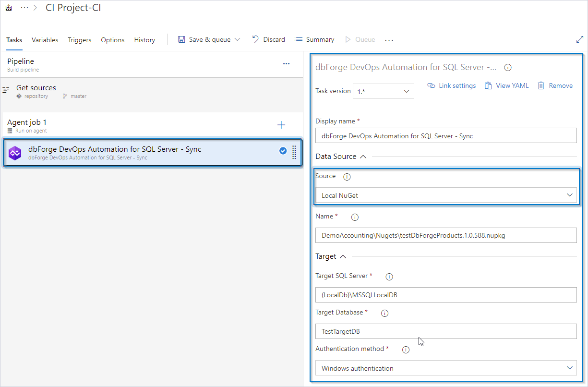Open the Source Local NuGet dropdown

446,195
